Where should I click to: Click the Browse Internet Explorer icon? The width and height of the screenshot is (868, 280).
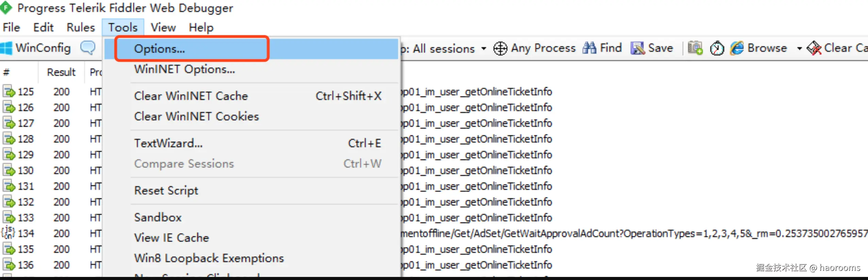[x=737, y=48]
